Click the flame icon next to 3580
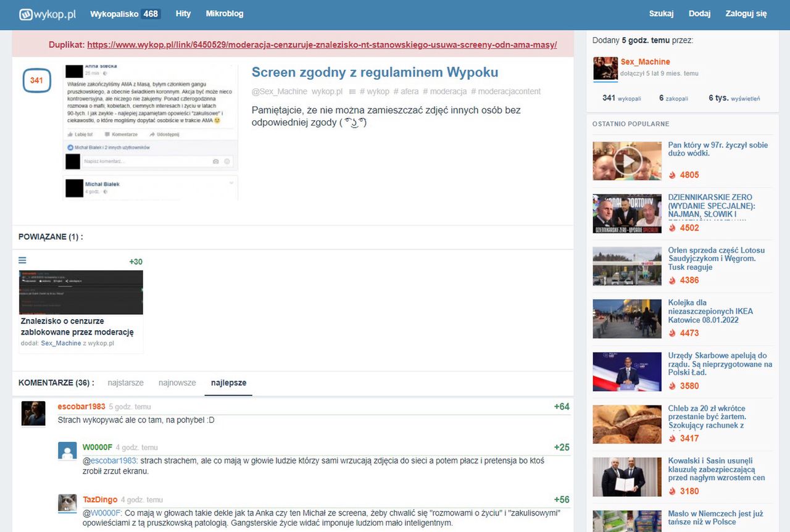This screenshot has width=790, height=532. tap(673, 386)
